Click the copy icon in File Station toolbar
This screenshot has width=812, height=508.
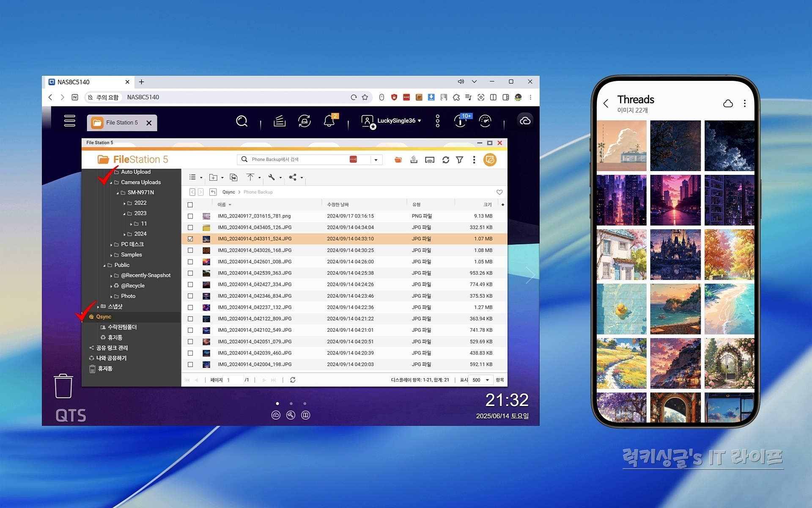pyautogui.click(x=233, y=177)
